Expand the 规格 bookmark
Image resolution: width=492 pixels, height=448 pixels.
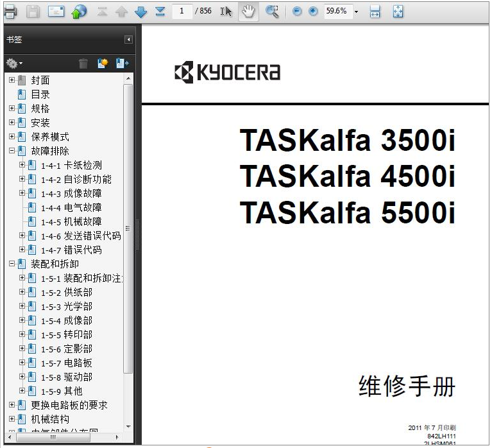click(x=12, y=108)
